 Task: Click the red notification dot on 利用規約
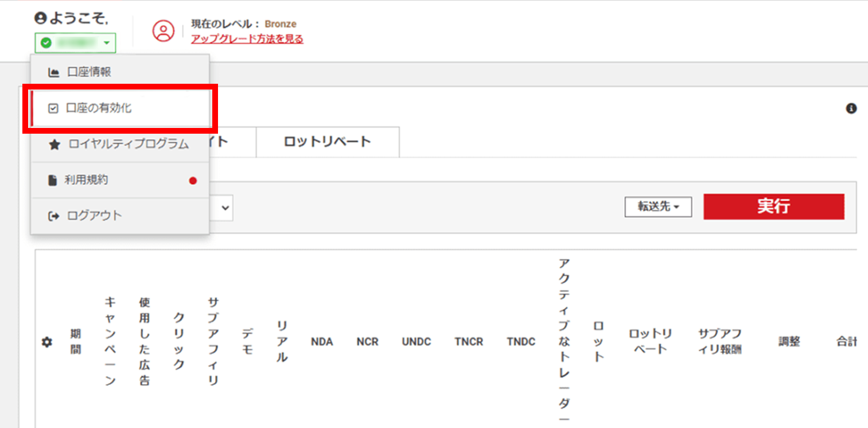point(193,181)
